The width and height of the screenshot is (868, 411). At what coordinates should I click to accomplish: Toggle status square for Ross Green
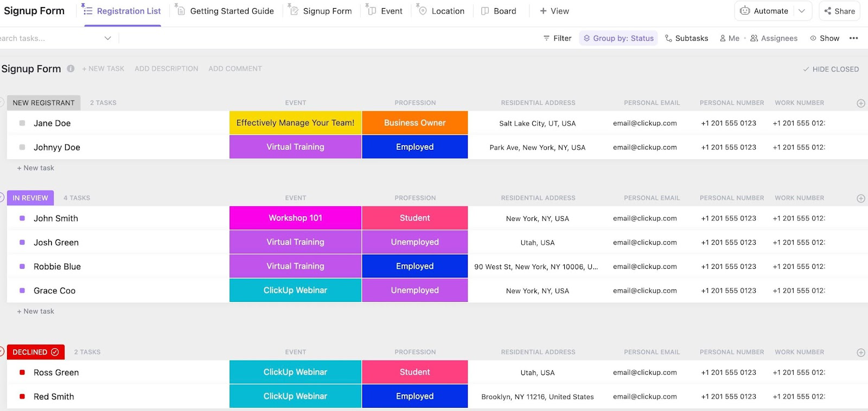click(x=22, y=372)
